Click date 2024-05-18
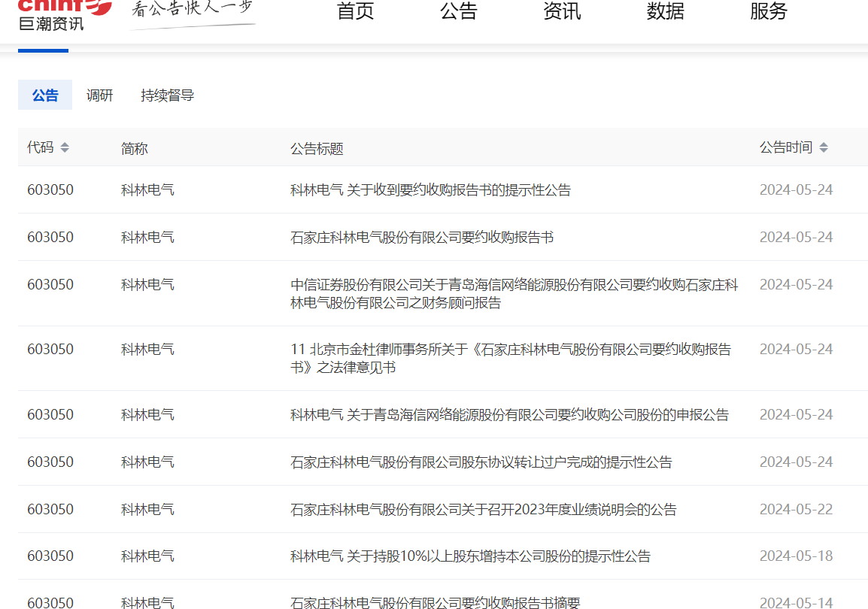868x609 pixels. tap(796, 556)
